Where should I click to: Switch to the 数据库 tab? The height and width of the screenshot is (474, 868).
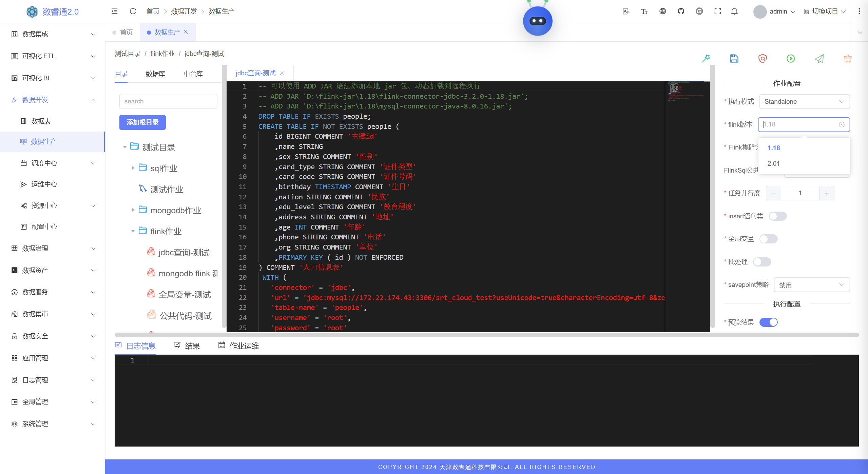(155, 74)
